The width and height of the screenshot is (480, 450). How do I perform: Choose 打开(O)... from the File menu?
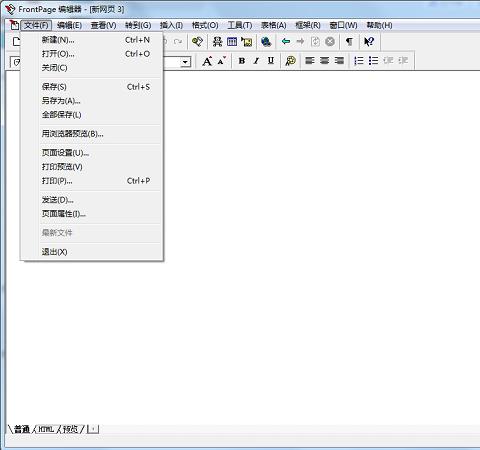pyautogui.click(x=92, y=54)
